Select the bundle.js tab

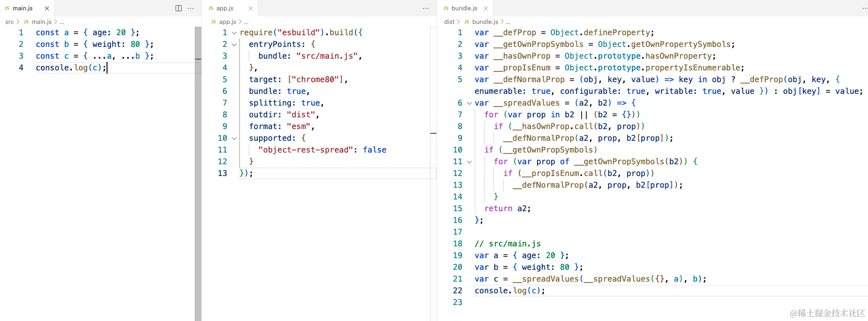click(x=464, y=8)
